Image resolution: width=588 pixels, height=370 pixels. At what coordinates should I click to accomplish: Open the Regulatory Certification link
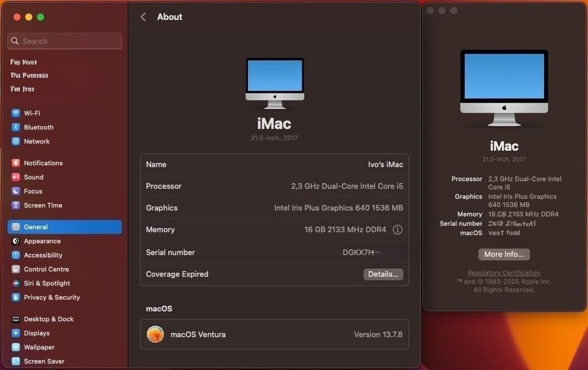click(504, 273)
